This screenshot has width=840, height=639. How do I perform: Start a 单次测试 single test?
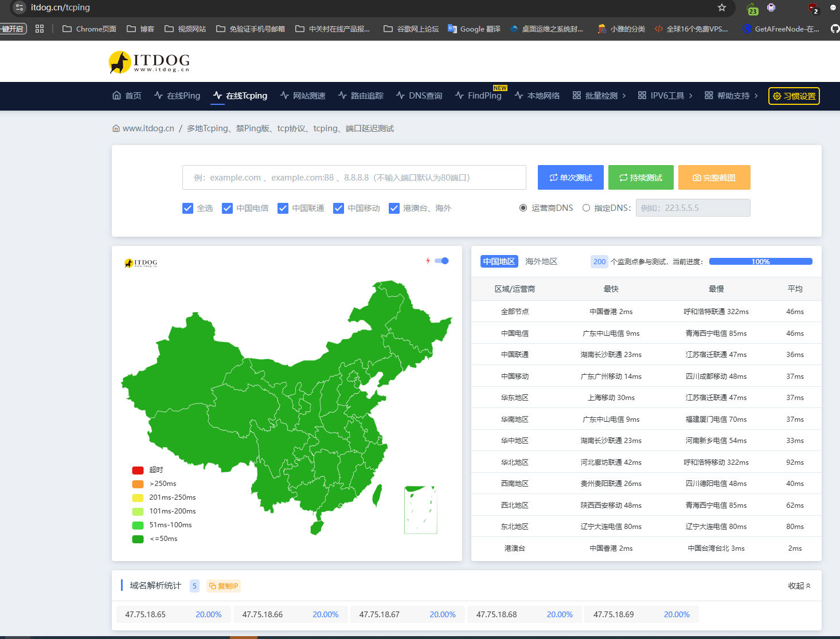pos(571,178)
